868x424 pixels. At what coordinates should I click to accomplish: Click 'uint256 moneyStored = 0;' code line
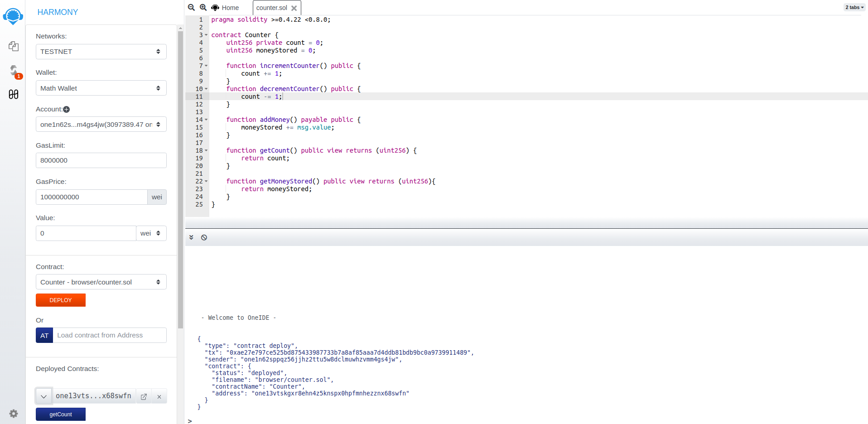[x=271, y=50]
